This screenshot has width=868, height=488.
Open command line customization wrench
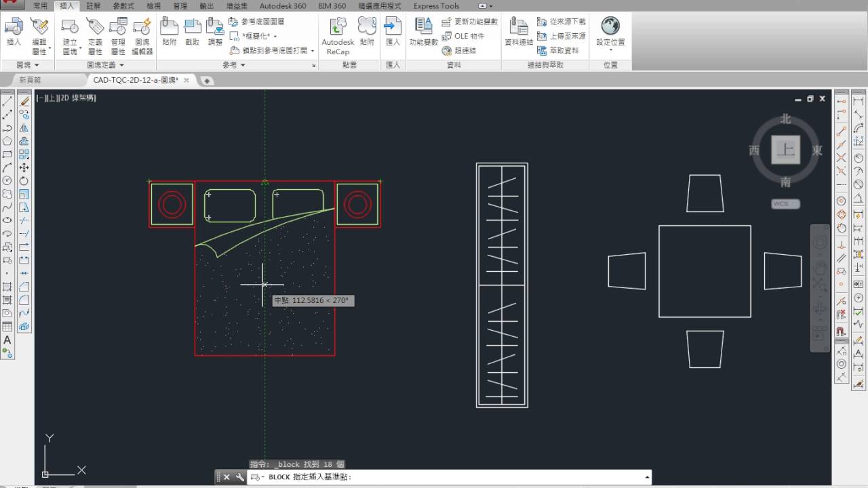point(240,477)
